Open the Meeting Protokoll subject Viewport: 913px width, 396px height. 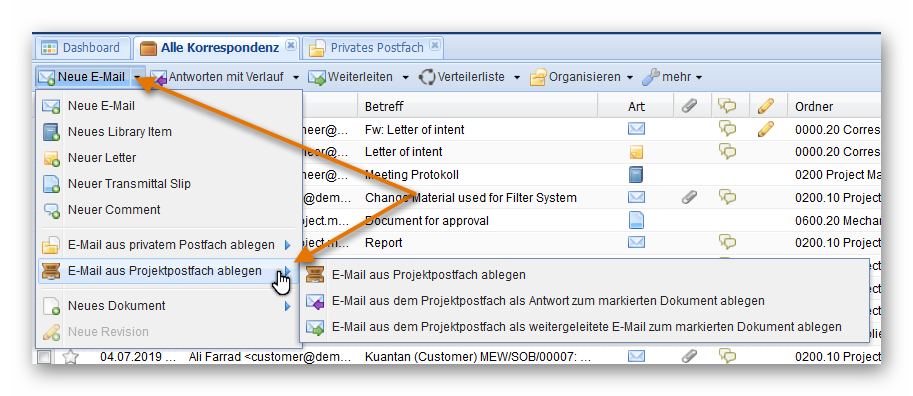(x=411, y=175)
